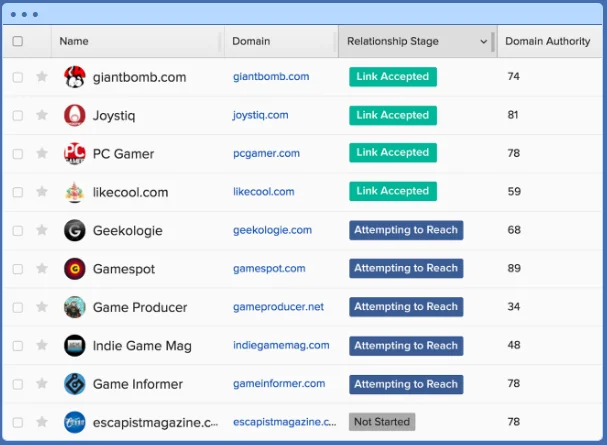The height and width of the screenshot is (445, 607).
Task: Open the geekologie.com domain link
Action: (272, 230)
